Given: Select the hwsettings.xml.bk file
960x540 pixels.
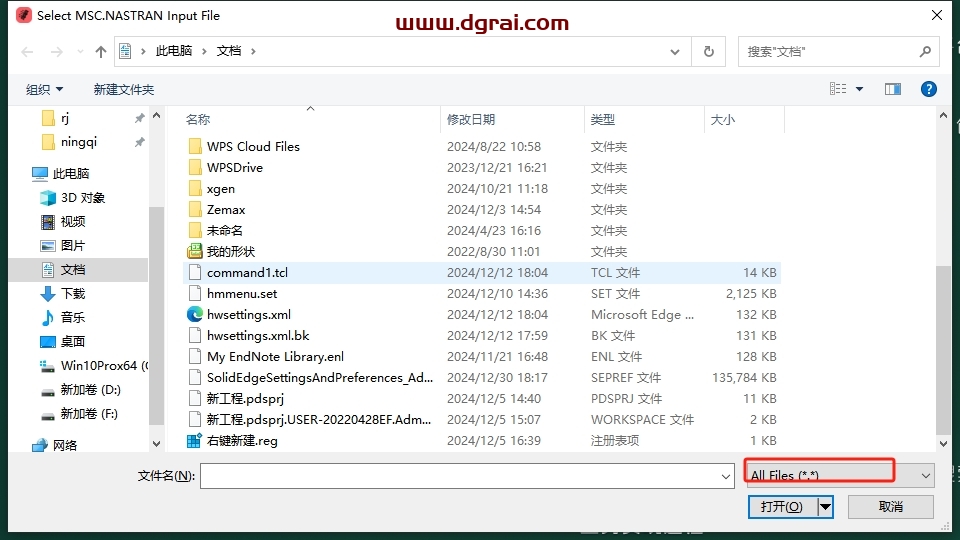Looking at the screenshot, I should pyautogui.click(x=481, y=336).
